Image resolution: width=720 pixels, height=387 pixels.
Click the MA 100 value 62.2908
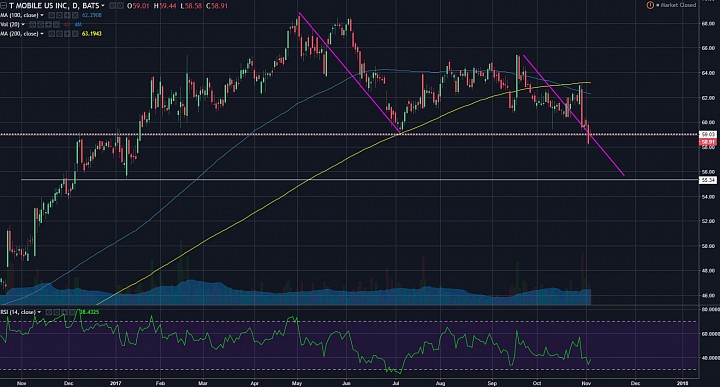91,15
